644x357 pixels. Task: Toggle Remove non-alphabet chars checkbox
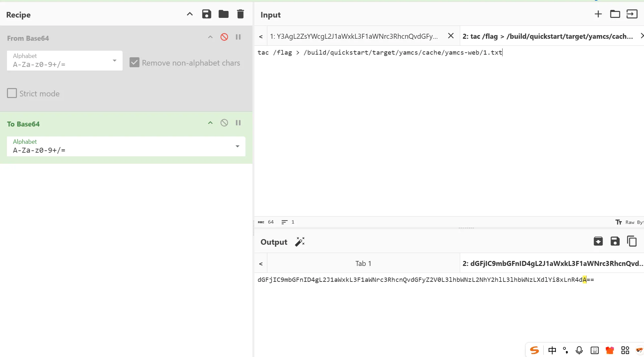[134, 63]
